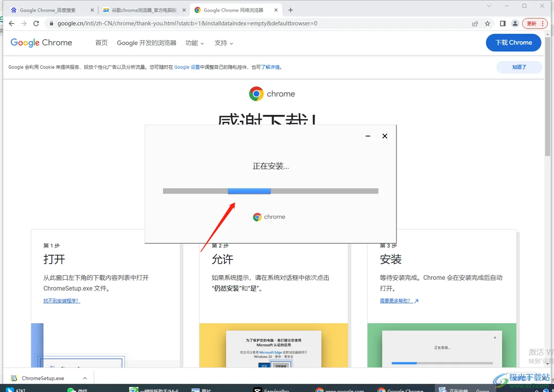
Task: Click the Google Chrome logo in header
Action: [x=41, y=42]
